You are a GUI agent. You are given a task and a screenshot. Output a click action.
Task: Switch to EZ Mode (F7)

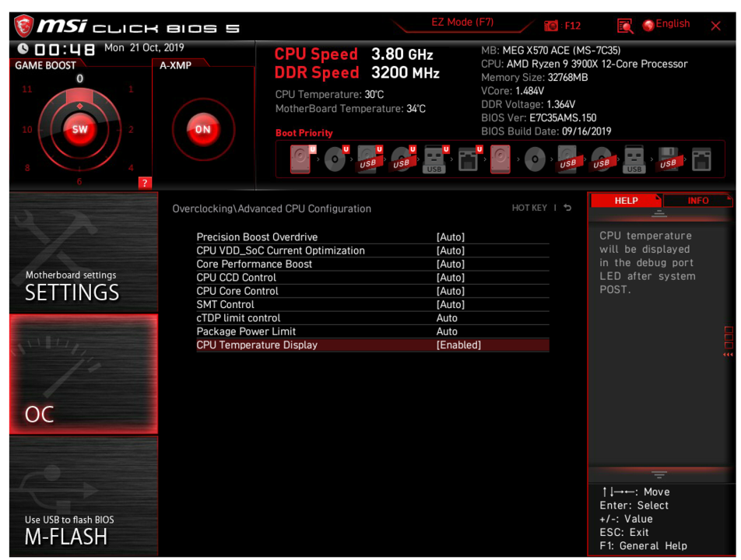click(462, 23)
